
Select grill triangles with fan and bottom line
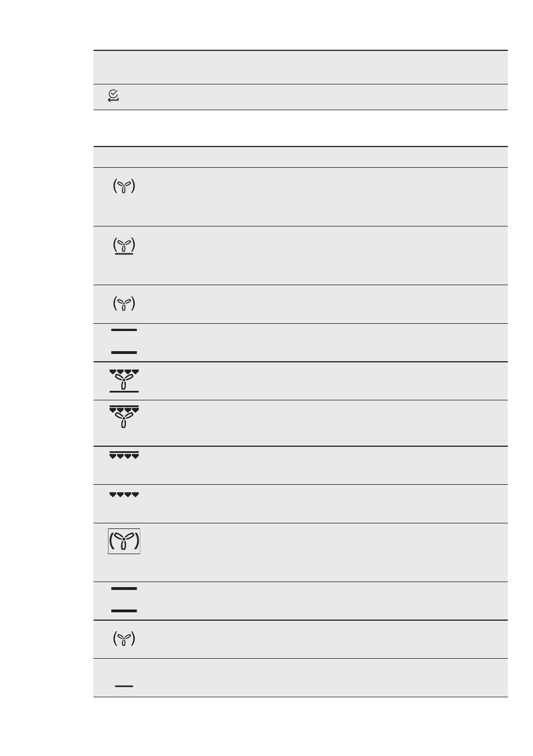click(124, 381)
